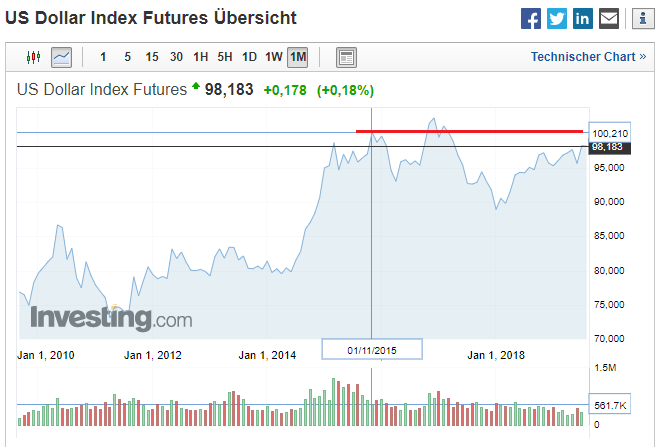The image size is (660, 447).
Task: Select the 1M monthly timeframe
Action: click(297, 57)
